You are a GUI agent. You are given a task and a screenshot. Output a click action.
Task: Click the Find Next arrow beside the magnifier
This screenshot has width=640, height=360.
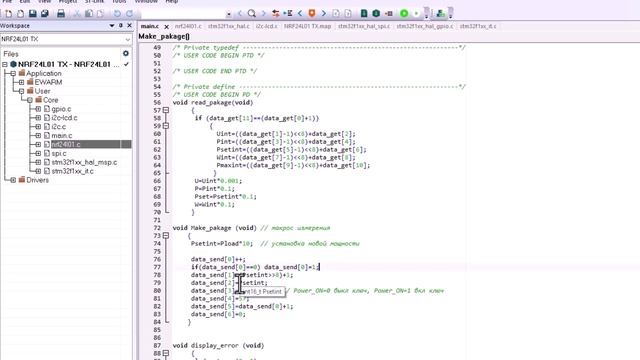click(x=264, y=13)
